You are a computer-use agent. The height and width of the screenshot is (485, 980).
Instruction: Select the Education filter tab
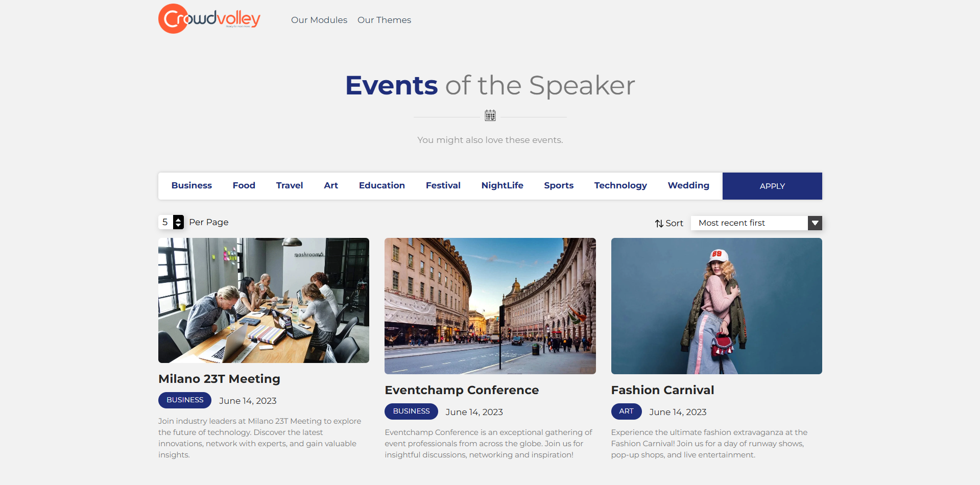[381, 186]
